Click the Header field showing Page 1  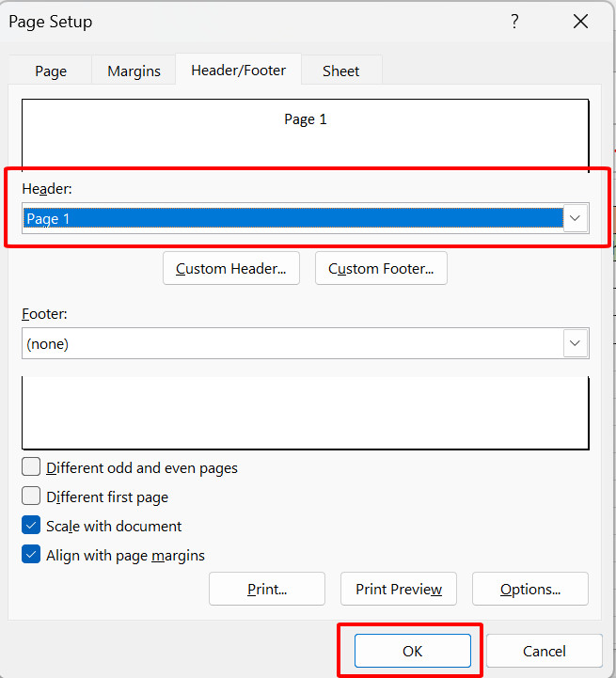pos(292,218)
